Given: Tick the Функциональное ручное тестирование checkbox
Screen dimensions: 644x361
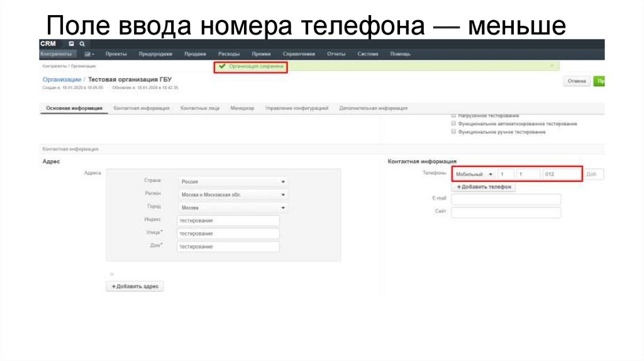Looking at the screenshot, I should 454,132.
